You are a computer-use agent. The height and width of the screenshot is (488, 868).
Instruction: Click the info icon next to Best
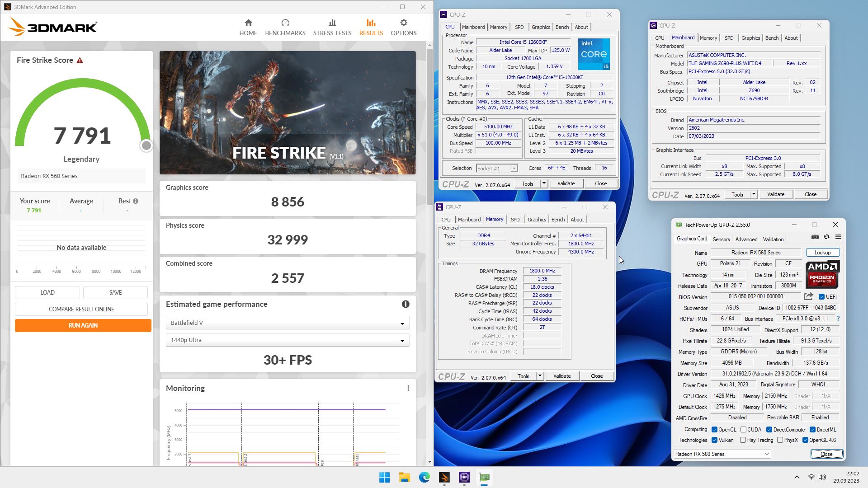[x=136, y=201]
